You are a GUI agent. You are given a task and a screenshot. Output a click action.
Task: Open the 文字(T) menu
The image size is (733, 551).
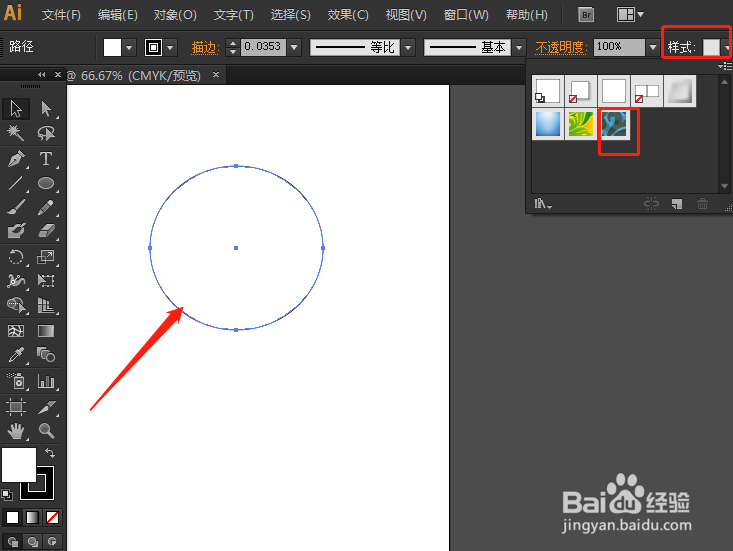(234, 15)
